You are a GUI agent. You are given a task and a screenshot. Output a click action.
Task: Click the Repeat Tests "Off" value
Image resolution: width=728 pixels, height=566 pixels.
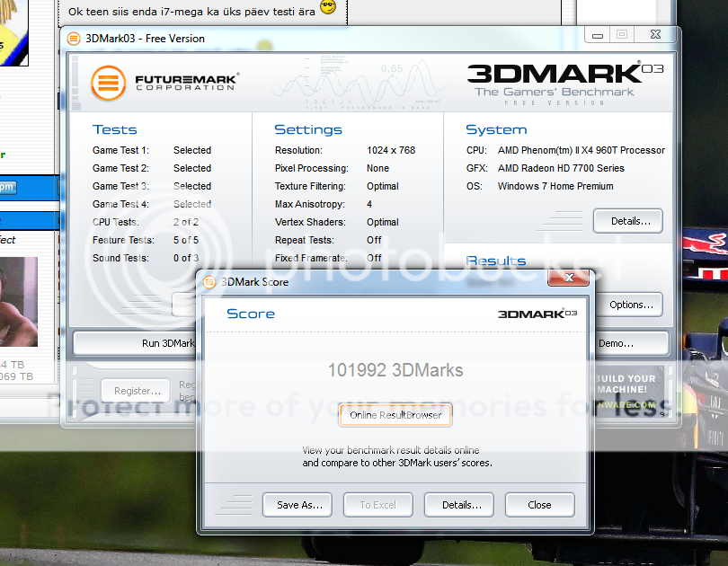point(374,240)
